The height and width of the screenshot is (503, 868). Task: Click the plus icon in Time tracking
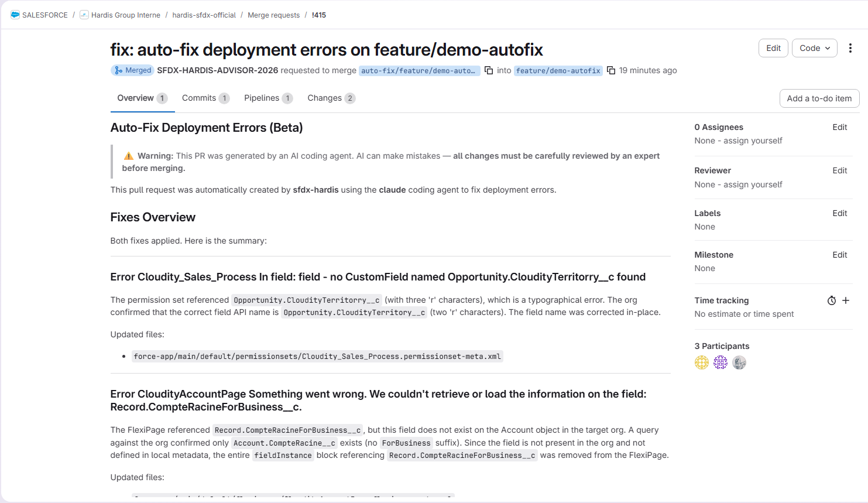coord(846,300)
